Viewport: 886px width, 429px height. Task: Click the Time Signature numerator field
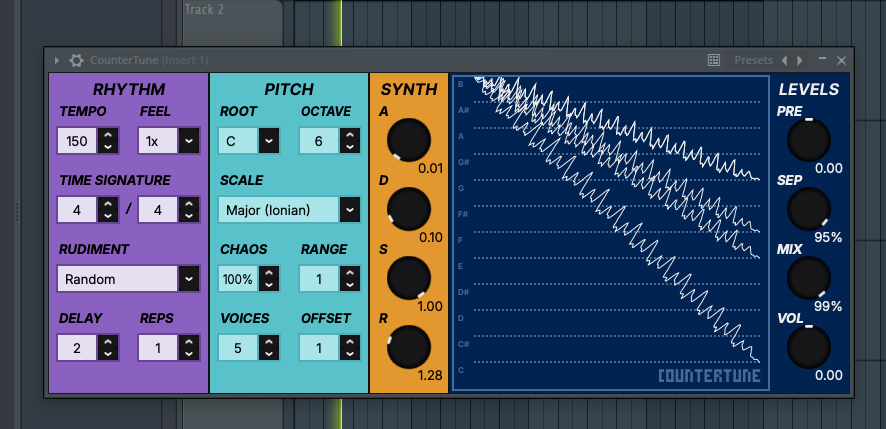coord(77,210)
